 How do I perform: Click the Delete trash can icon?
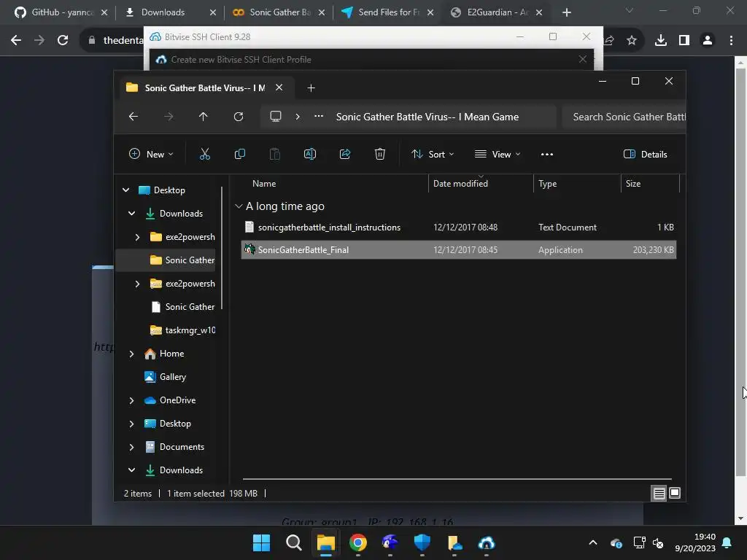379,155
